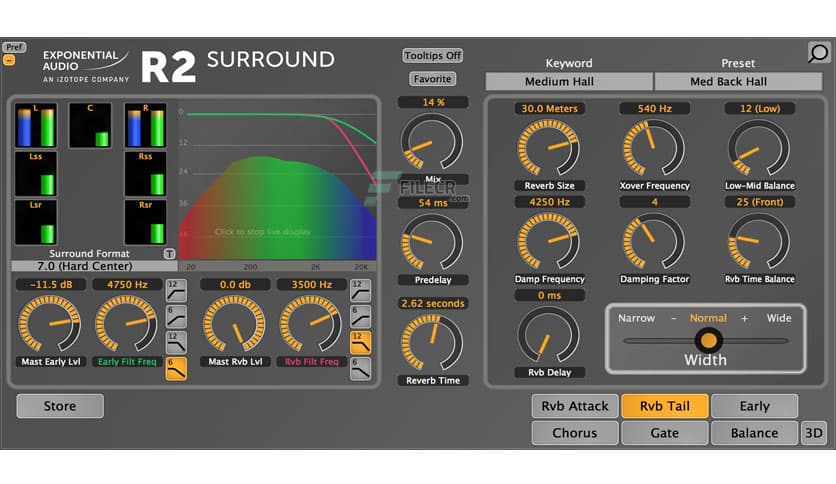Image resolution: width=836 pixels, height=484 pixels.
Task: Open the Surround Format 7.0 (Hard Center) menu
Action: click(94, 265)
